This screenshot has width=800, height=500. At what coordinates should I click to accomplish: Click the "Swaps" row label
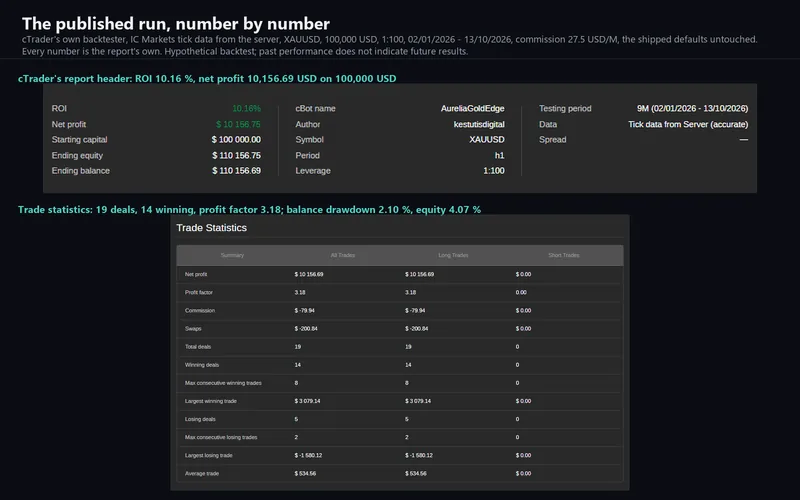click(193, 329)
